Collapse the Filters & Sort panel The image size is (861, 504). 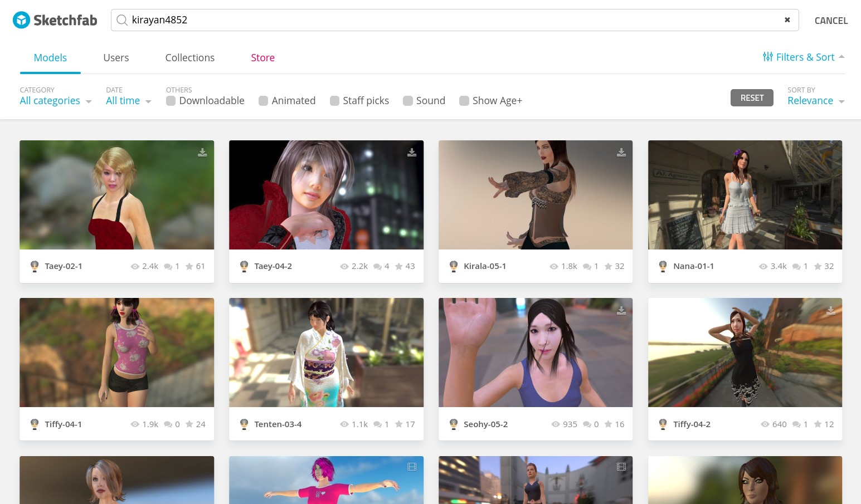pyautogui.click(x=804, y=57)
